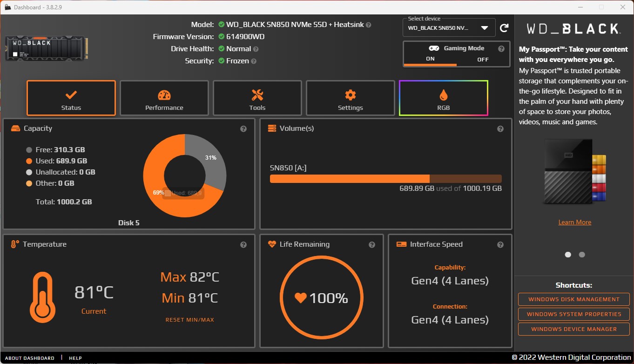
Task: Click the Interface Speed help icon
Action: point(500,245)
